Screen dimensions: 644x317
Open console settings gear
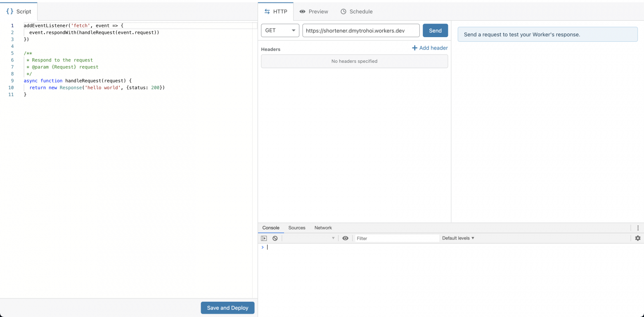(x=638, y=238)
